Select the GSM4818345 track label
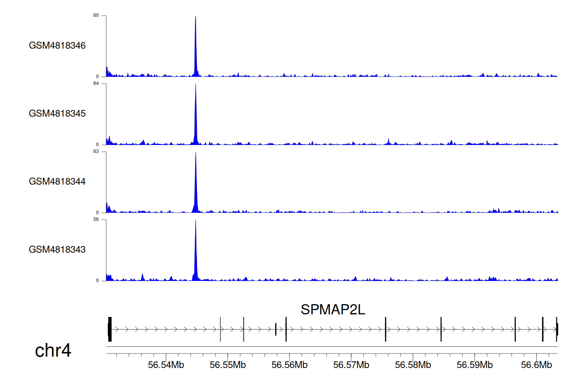The height and width of the screenshot is (384, 588). (57, 114)
